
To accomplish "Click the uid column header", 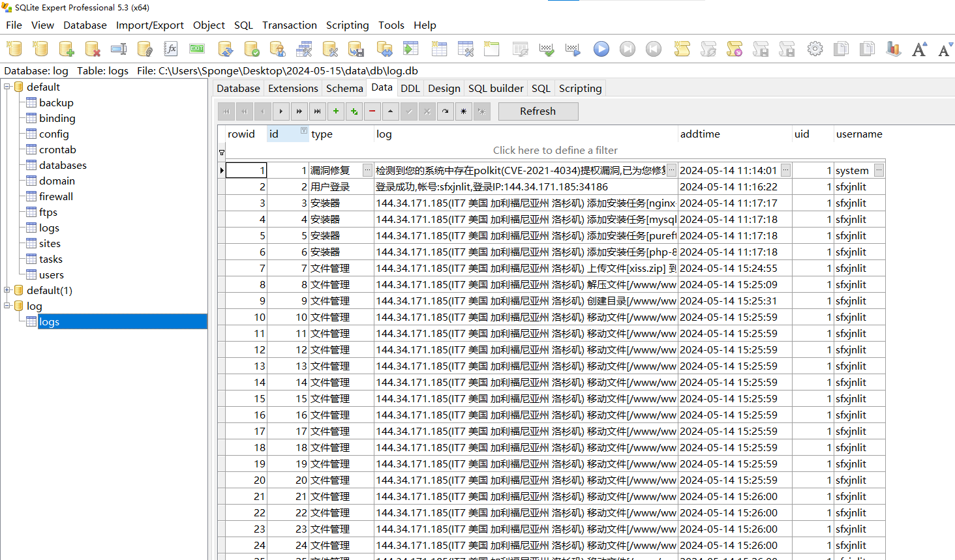I will (x=812, y=134).
